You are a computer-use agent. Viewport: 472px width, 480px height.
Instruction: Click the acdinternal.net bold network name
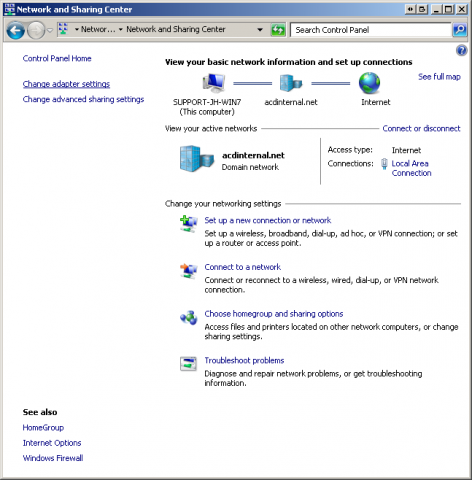tap(253, 155)
